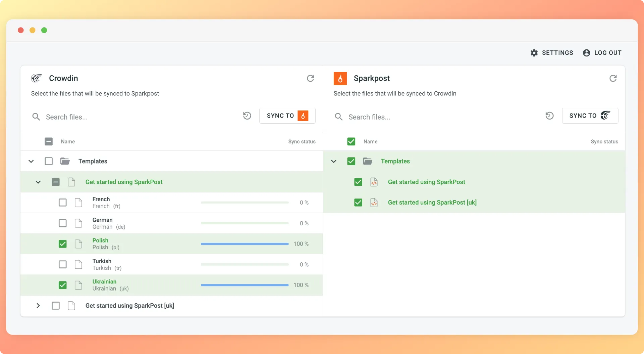644x354 pixels.
Task: Click the Name column header in Sparkpost panel
Action: 370,142
